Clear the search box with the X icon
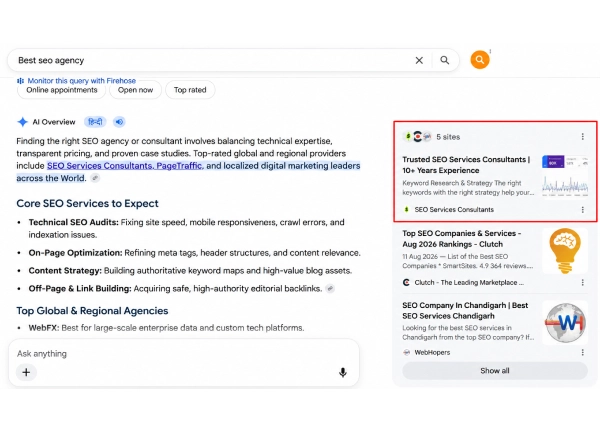 pyautogui.click(x=419, y=60)
